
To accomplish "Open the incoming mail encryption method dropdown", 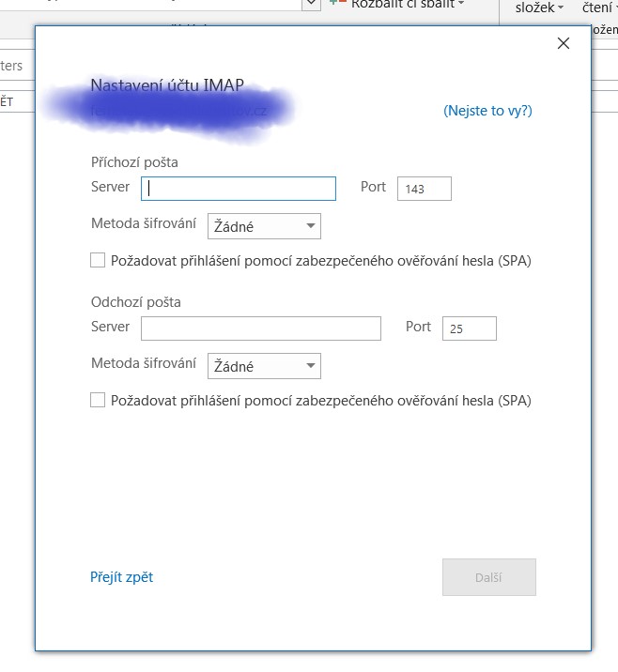I will 263,226.
